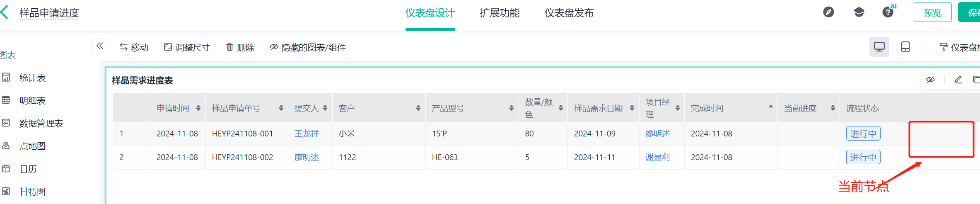
Task: Click the Delete trash icon
Action: coord(229,47)
